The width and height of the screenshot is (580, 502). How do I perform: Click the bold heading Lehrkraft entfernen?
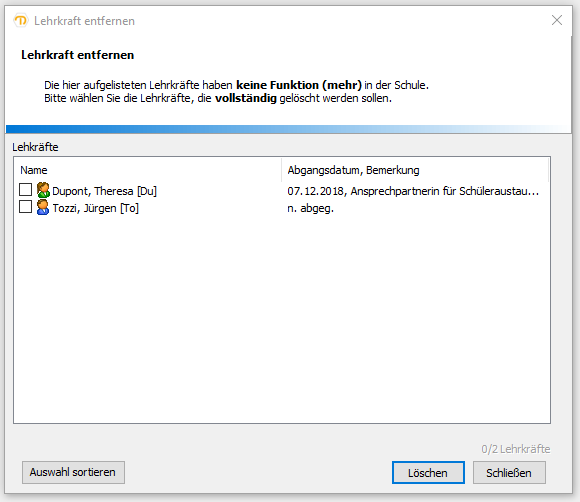click(78, 55)
